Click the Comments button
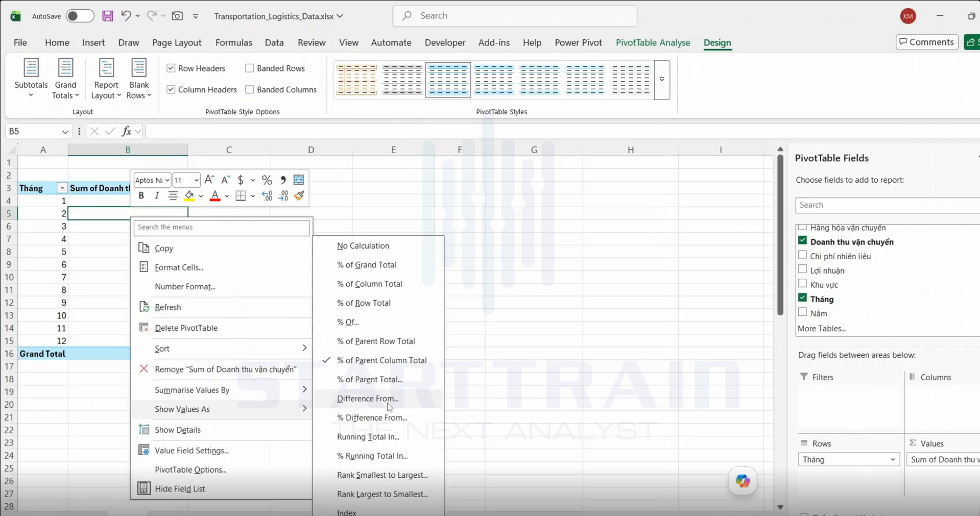 [x=926, y=42]
